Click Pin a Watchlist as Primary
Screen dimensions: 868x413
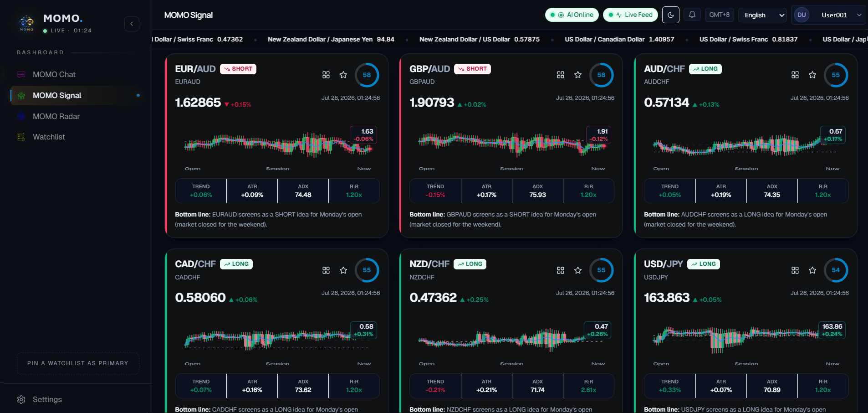[x=78, y=363]
